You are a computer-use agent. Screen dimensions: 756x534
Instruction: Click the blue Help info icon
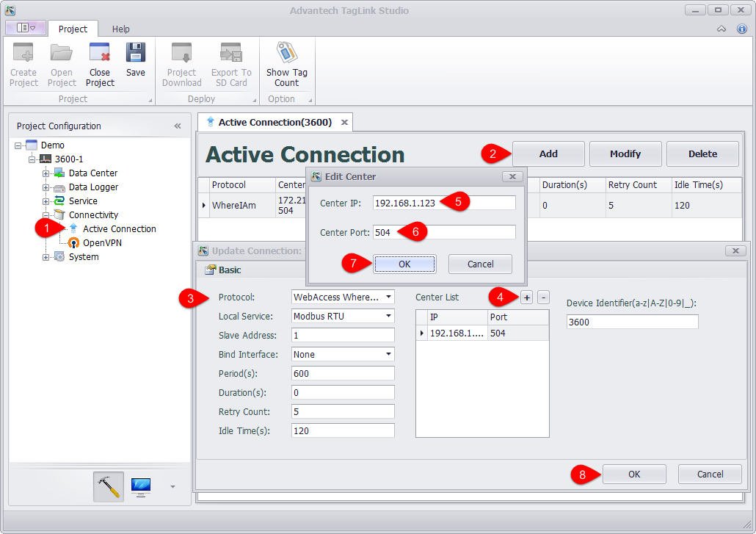pos(742,29)
